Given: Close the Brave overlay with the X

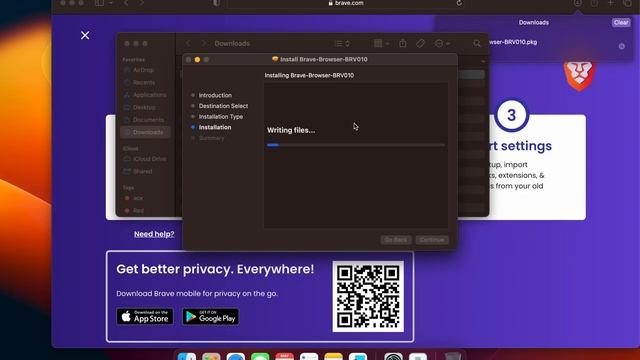Looking at the screenshot, I should click(85, 36).
